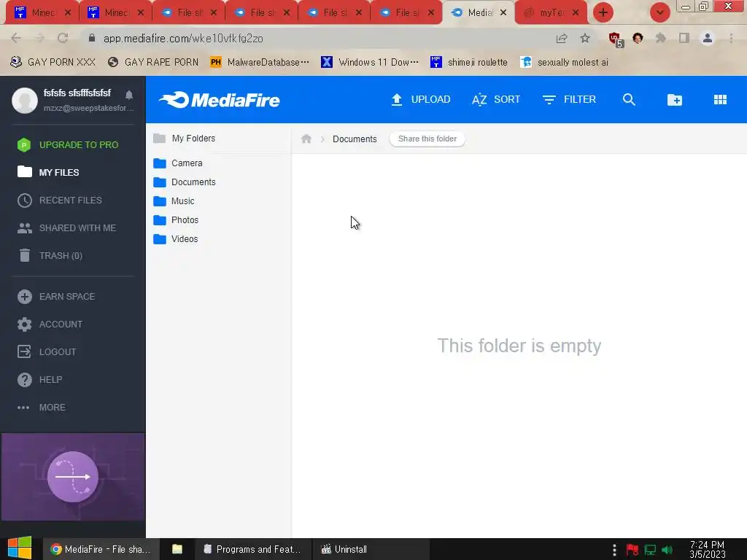The image size is (747, 560).
Task: Click the browser forward arrow
Action: [39, 38]
